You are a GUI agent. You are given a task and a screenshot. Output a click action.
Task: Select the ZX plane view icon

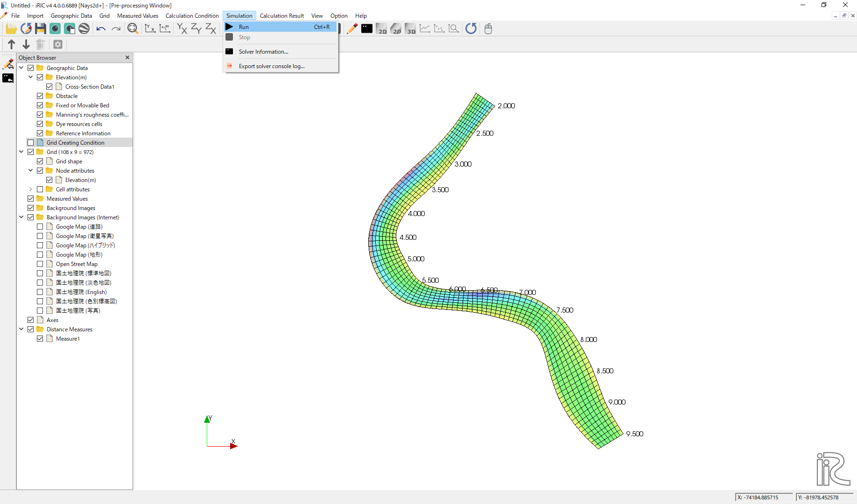click(211, 29)
